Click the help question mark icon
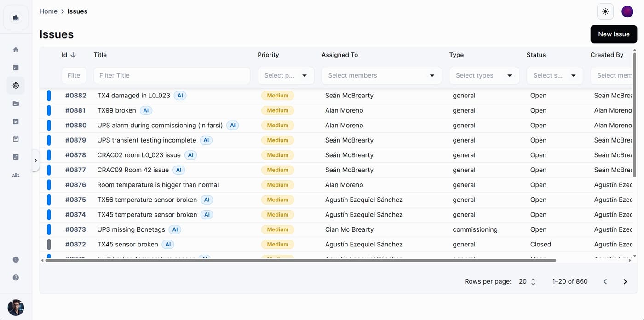This screenshot has height=320, width=644. (16, 278)
